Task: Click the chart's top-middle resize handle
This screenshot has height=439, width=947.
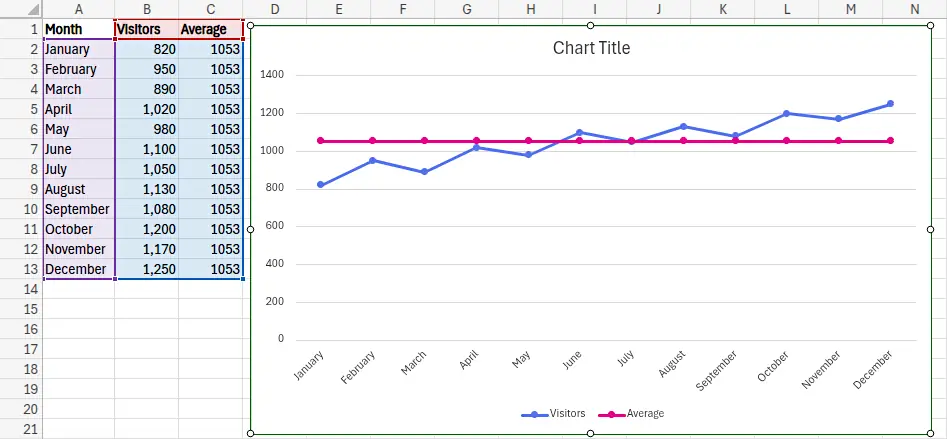Action: [x=591, y=25]
